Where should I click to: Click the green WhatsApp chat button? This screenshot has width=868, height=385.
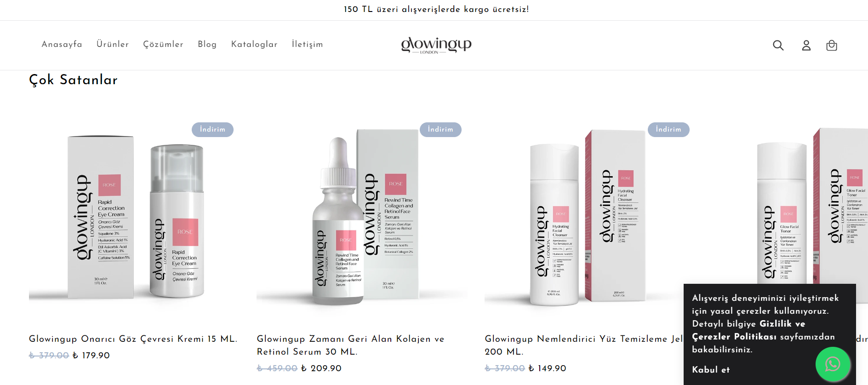pyautogui.click(x=833, y=364)
